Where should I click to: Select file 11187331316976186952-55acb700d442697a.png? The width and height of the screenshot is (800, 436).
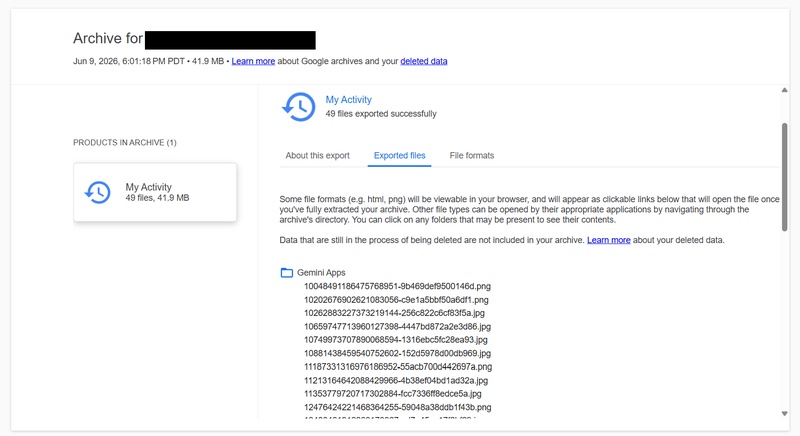[398, 367]
